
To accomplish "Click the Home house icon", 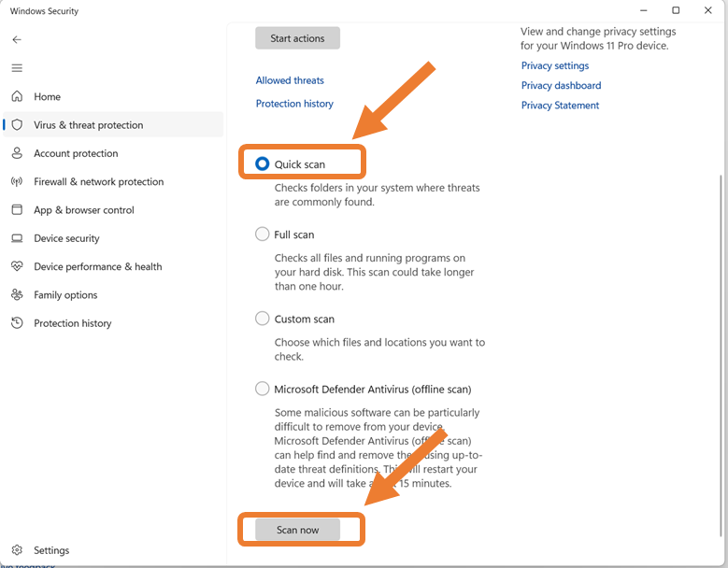I will (17, 97).
